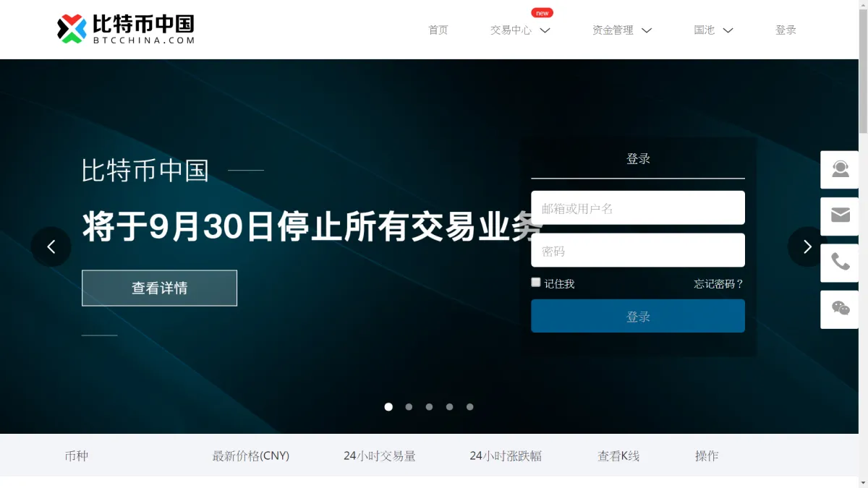Select the fifth carousel dot
The image size is (868, 488).
coord(469,407)
